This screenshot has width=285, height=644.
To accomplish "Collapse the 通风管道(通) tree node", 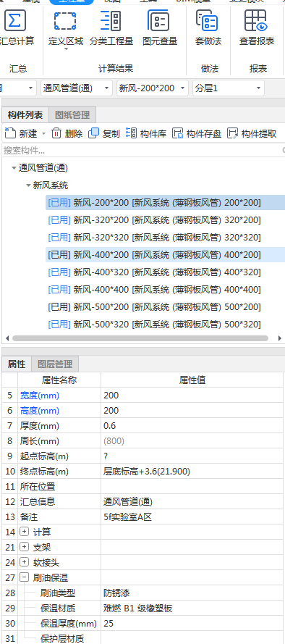I will 14,168.
